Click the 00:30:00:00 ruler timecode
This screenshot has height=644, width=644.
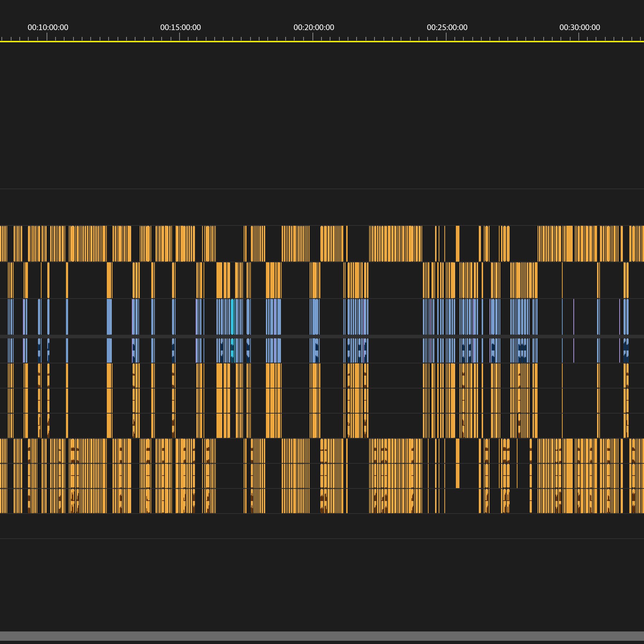click(x=579, y=27)
